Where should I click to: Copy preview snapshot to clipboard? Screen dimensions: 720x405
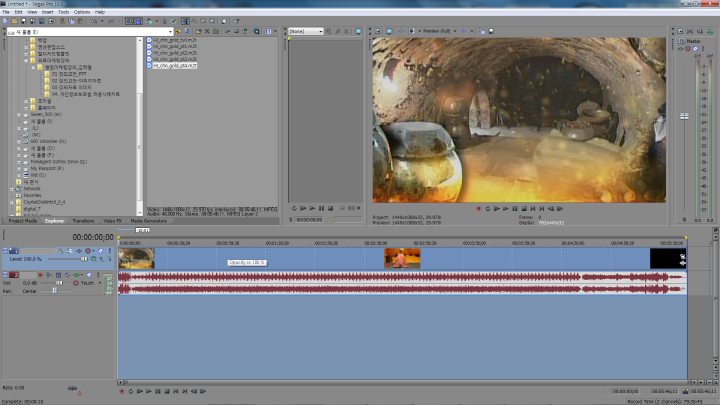click(x=482, y=31)
